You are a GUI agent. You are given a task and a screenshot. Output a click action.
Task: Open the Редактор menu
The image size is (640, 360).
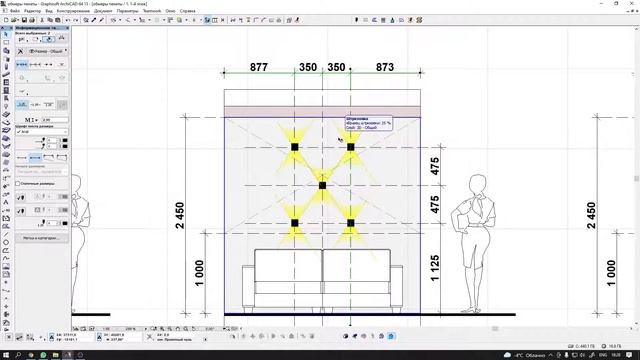(x=32, y=11)
